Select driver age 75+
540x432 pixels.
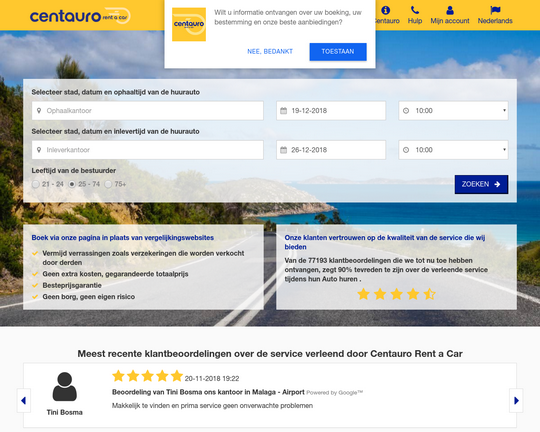[108, 184]
